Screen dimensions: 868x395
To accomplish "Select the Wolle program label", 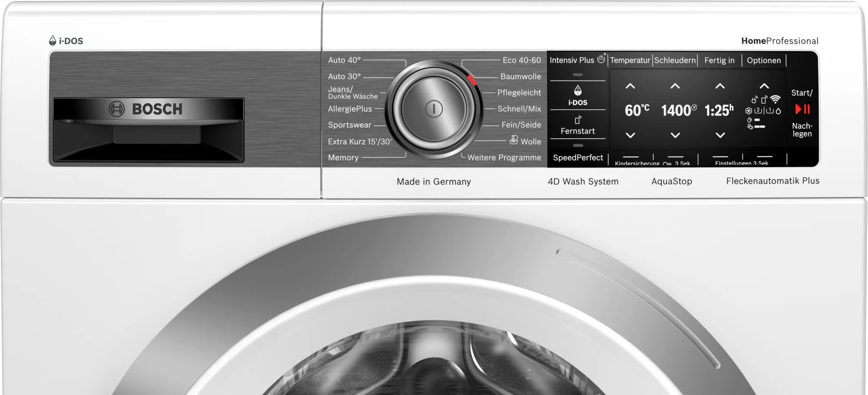I will (x=531, y=142).
